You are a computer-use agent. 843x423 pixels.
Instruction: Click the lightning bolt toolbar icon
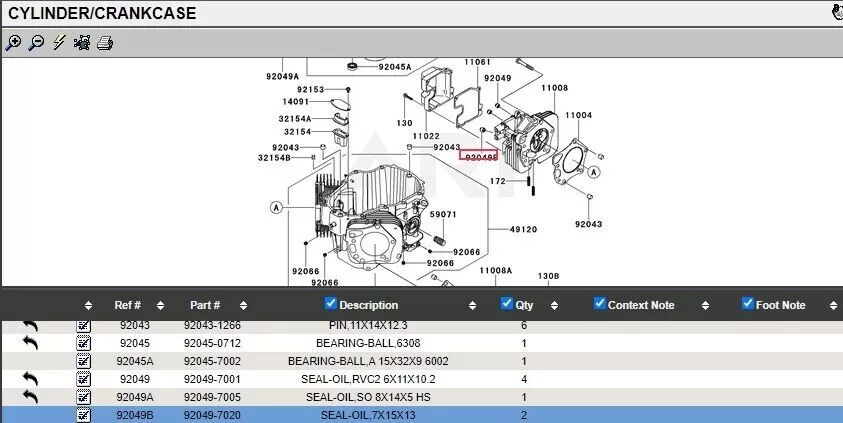point(59,43)
